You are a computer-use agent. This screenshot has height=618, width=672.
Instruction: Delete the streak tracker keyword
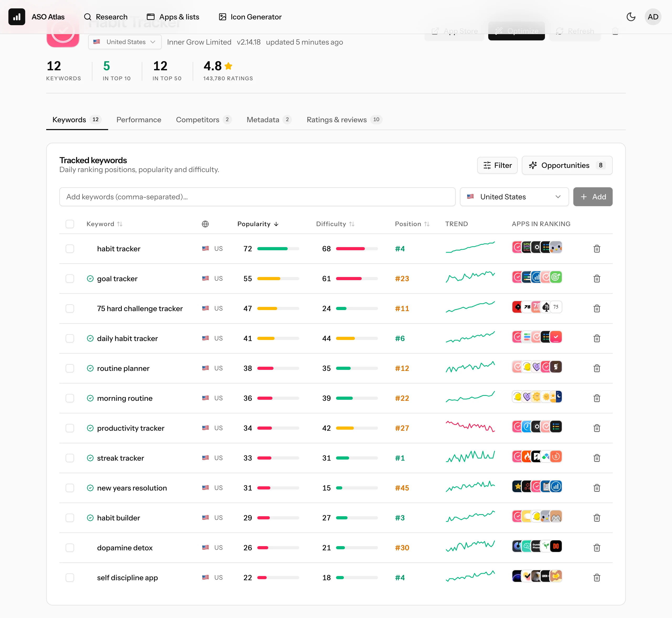coord(597,458)
